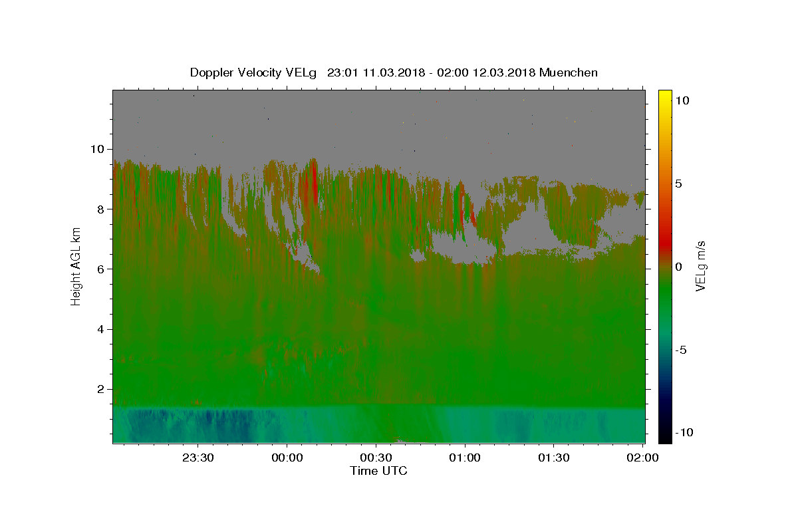The width and height of the screenshot is (798, 532).
Task: Click the 'Muenchen' location in the title
Action: click(569, 72)
